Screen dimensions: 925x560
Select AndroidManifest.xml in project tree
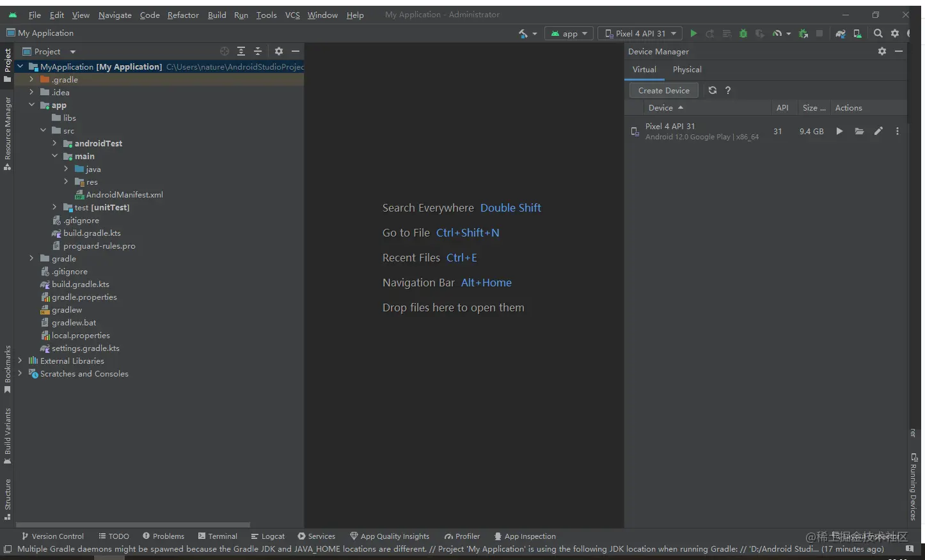tap(124, 194)
